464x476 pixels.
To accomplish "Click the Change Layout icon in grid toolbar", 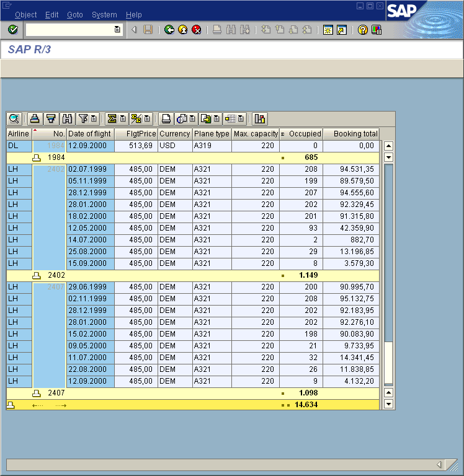I will [230, 119].
